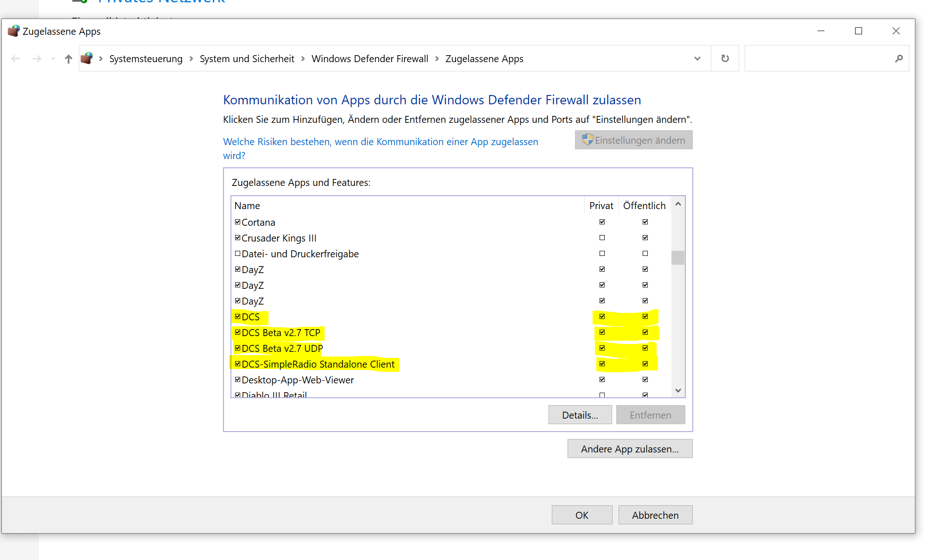Select the Cortana list entry
Screen dimensions: 939x560
click(258, 223)
